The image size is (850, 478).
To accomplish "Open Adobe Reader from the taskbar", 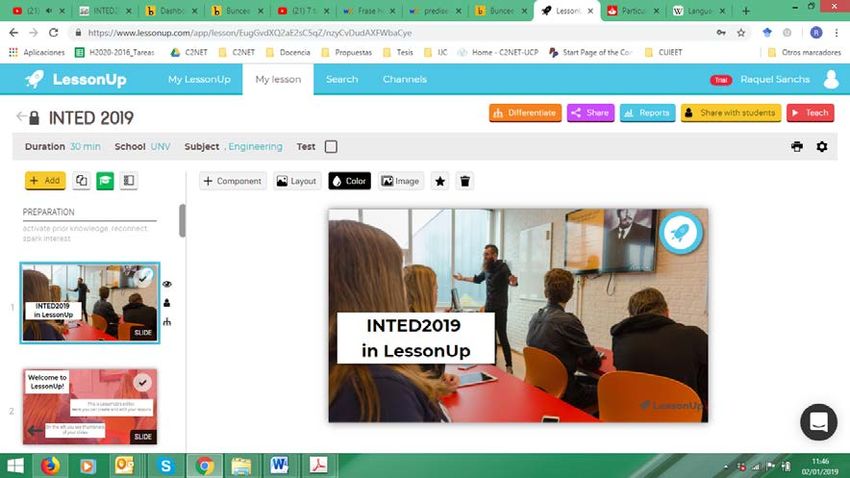I will point(318,466).
